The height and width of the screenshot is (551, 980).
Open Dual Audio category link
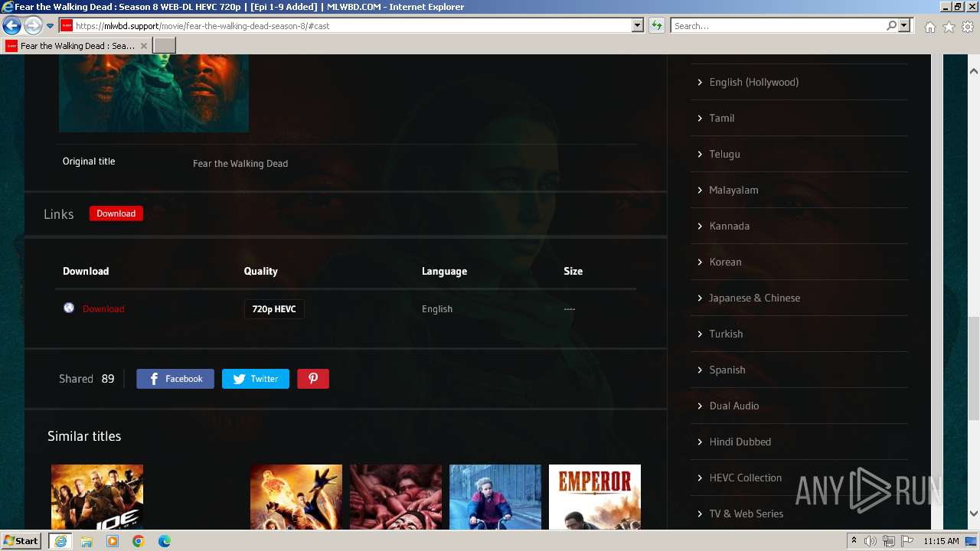pyautogui.click(x=734, y=406)
